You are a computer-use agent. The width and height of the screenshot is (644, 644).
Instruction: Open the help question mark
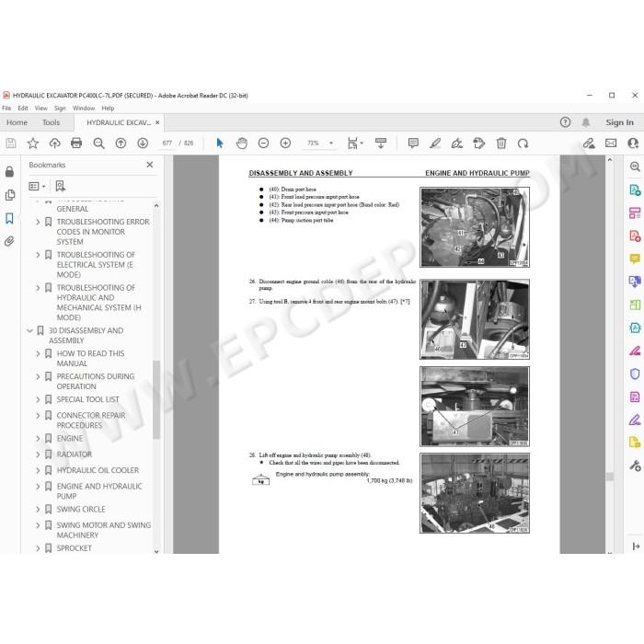tap(565, 122)
